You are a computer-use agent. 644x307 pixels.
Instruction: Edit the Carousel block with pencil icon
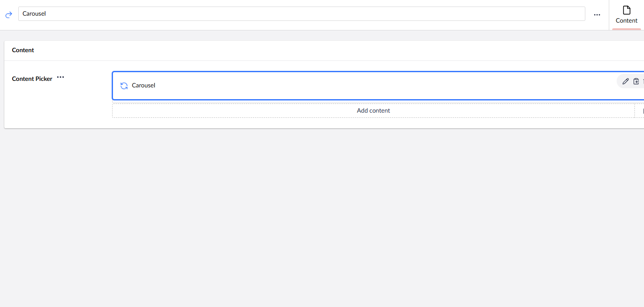click(626, 81)
